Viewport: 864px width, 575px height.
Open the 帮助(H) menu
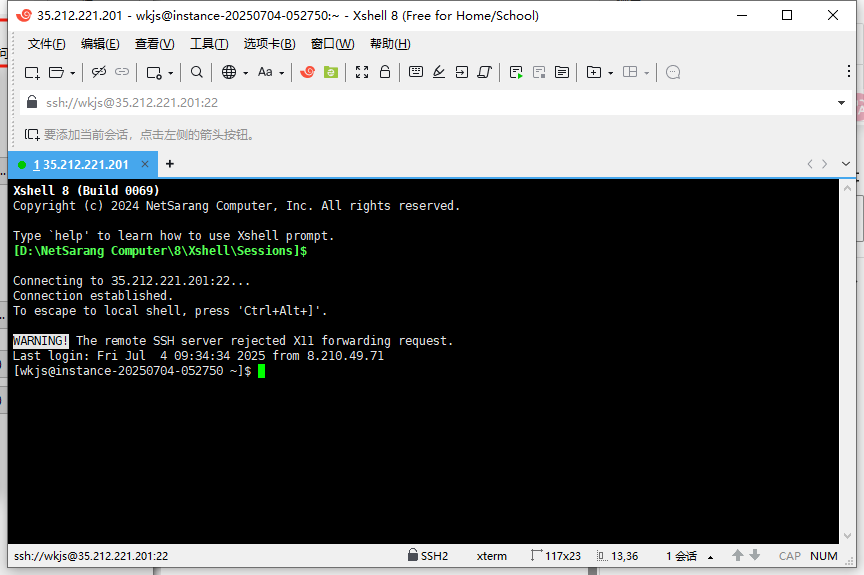click(390, 44)
